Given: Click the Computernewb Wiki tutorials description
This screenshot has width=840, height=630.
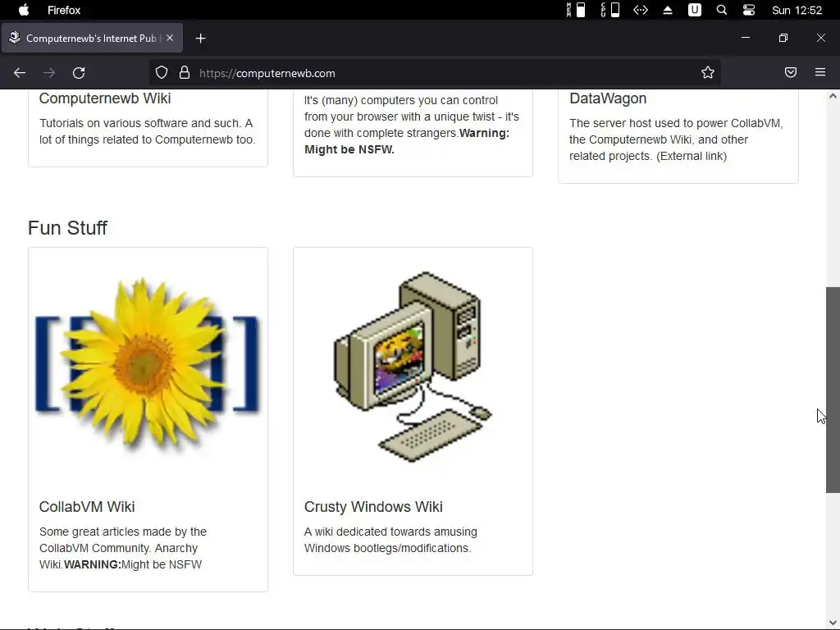Looking at the screenshot, I should click(x=148, y=131).
